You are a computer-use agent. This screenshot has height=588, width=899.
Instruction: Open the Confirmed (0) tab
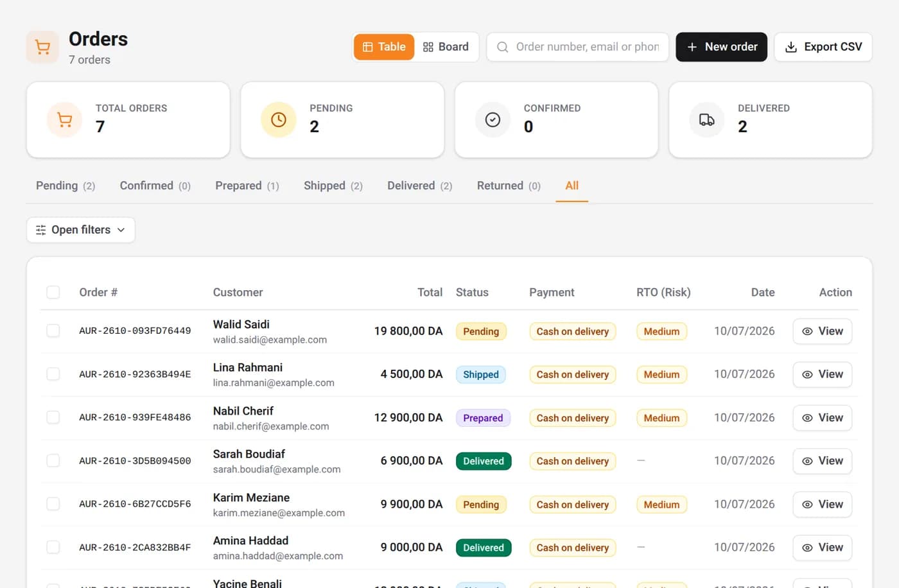tap(155, 186)
